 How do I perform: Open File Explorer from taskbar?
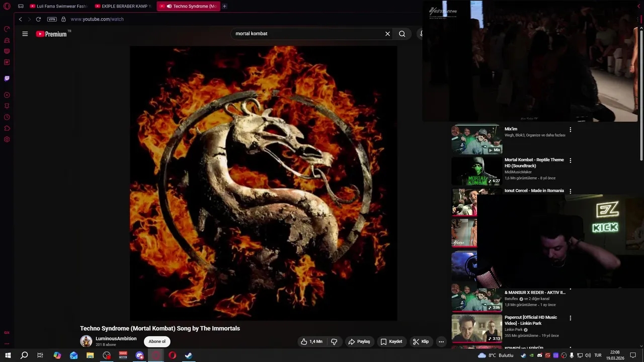coord(90,355)
